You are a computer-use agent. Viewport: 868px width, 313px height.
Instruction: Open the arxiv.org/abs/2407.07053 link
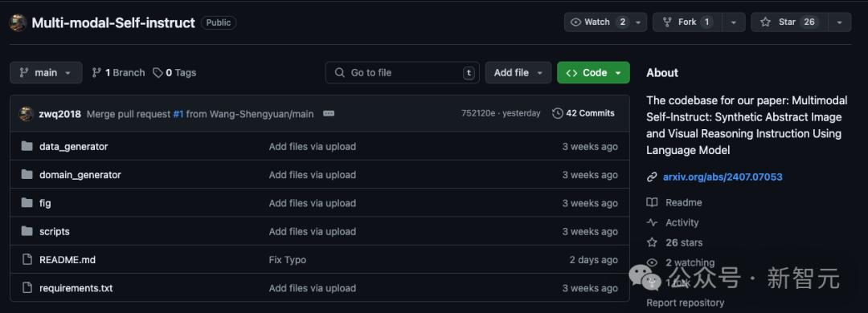click(723, 177)
